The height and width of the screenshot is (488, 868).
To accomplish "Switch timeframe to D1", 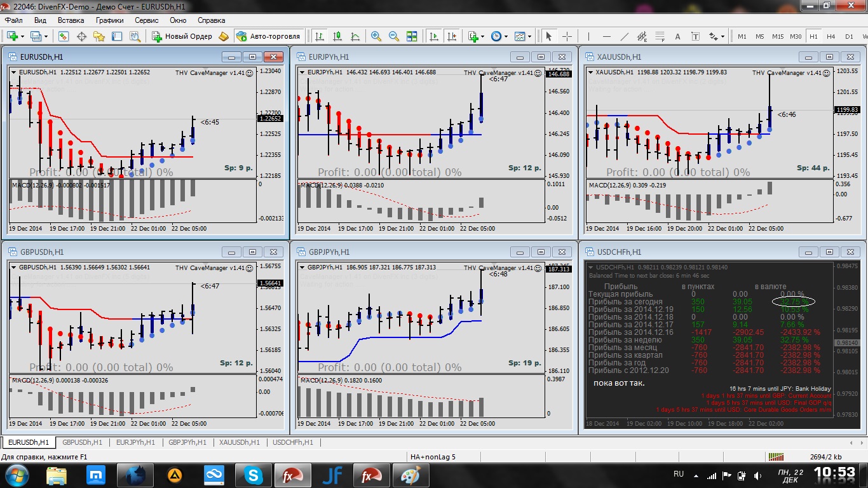I will pos(849,36).
